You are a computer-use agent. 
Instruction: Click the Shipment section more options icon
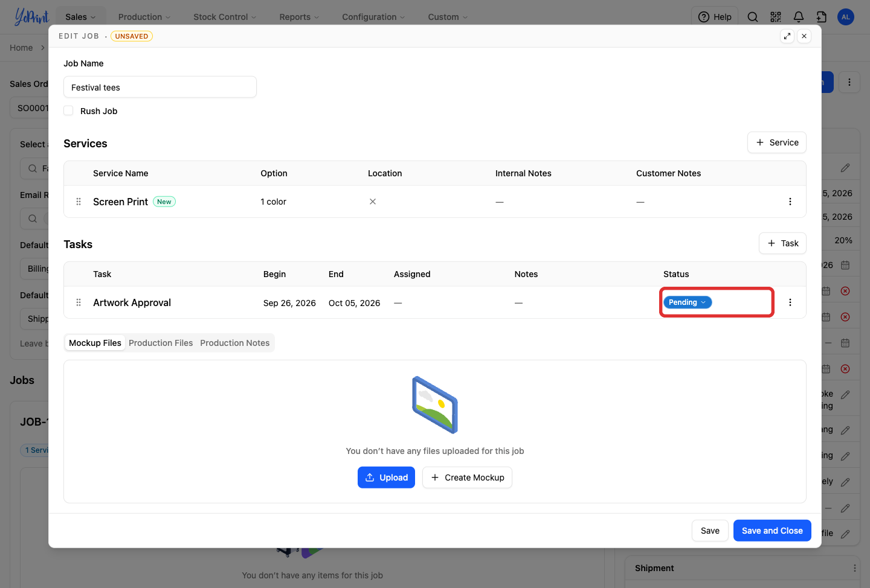(855, 568)
